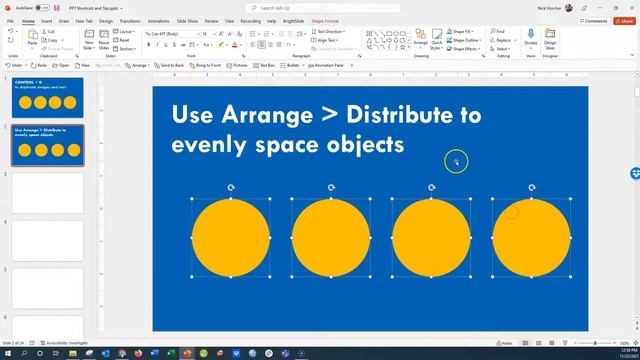Click Send to Back

[x=169, y=65]
